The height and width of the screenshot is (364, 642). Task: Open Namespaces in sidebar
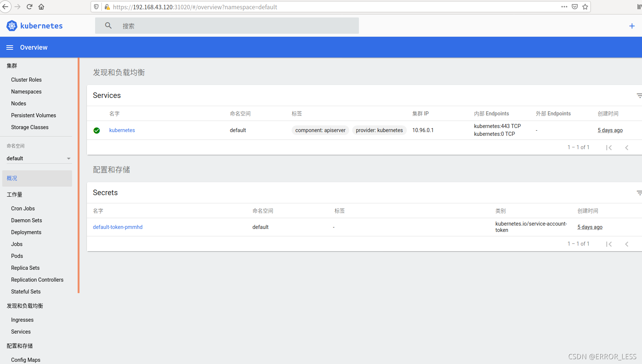[x=26, y=92]
